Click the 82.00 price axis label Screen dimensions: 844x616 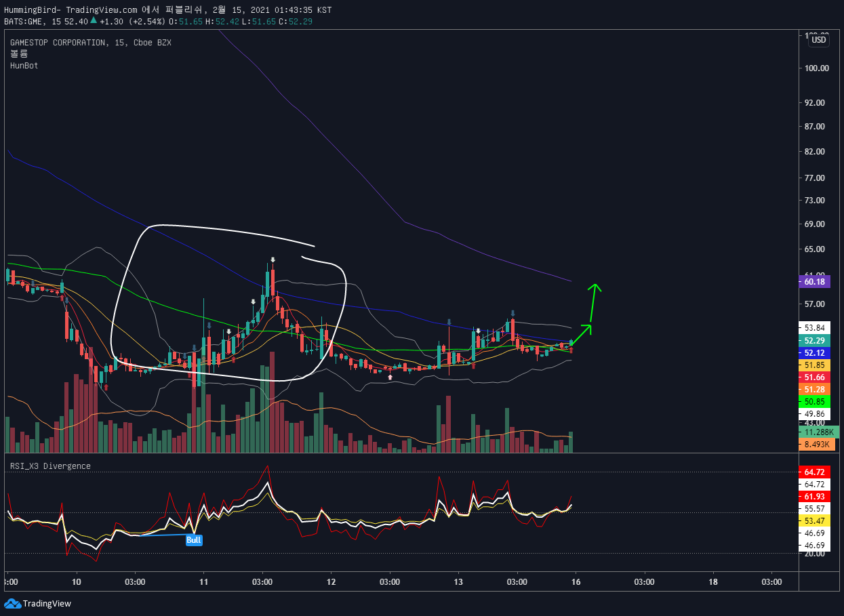point(815,152)
